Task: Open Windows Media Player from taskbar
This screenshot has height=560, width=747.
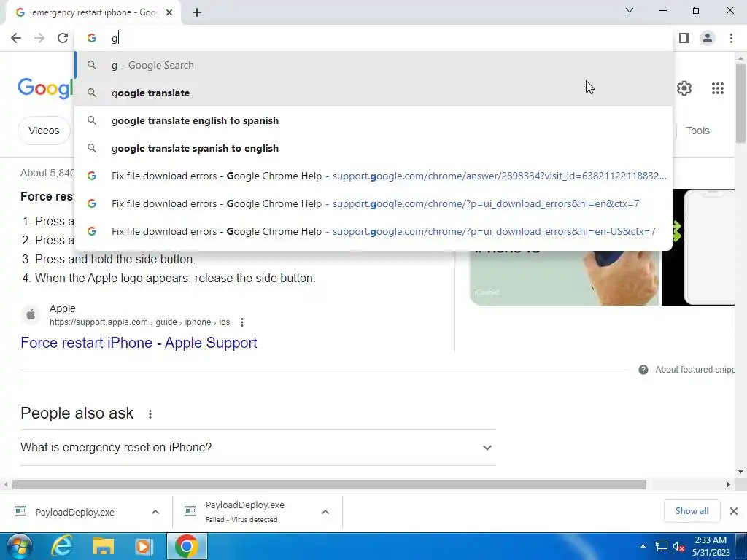Action: pyautogui.click(x=143, y=546)
